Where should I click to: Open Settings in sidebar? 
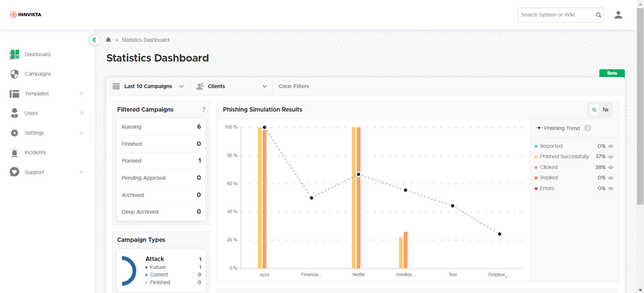point(34,133)
